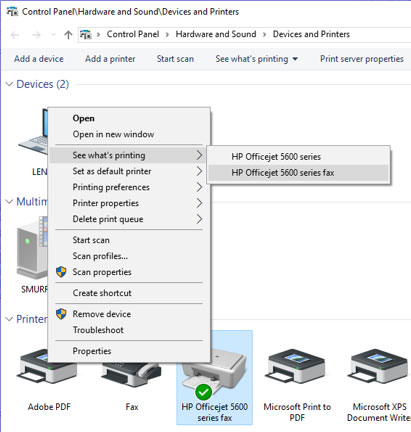
Task: Click the Control Panel icon in address bar
Action: click(x=86, y=34)
